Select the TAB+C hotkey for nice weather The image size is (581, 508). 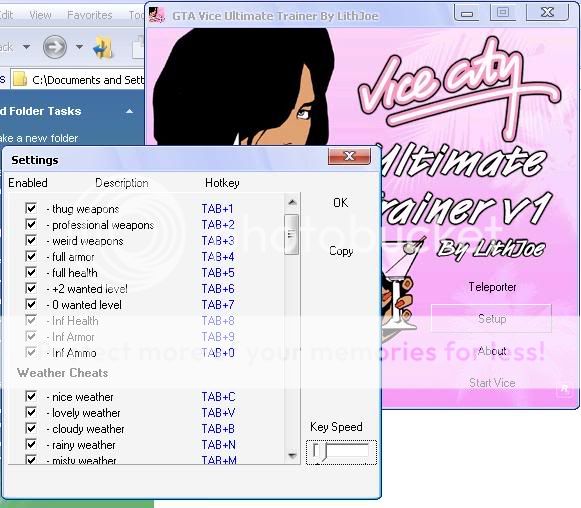218,396
